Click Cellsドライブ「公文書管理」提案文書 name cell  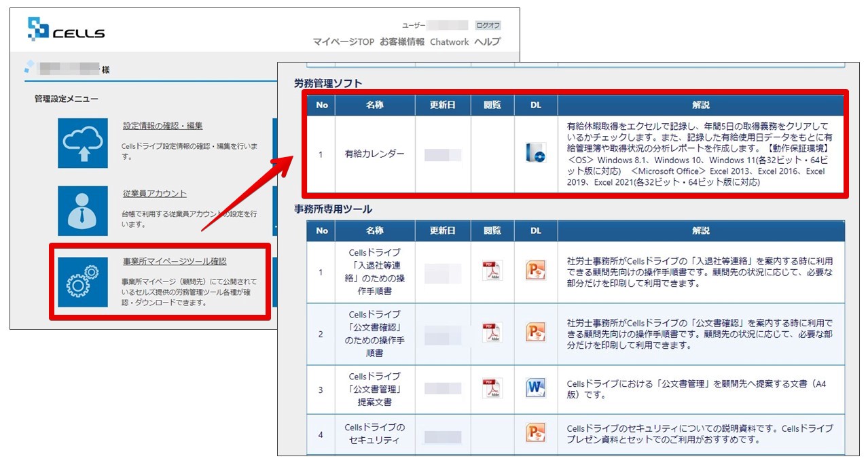375,390
